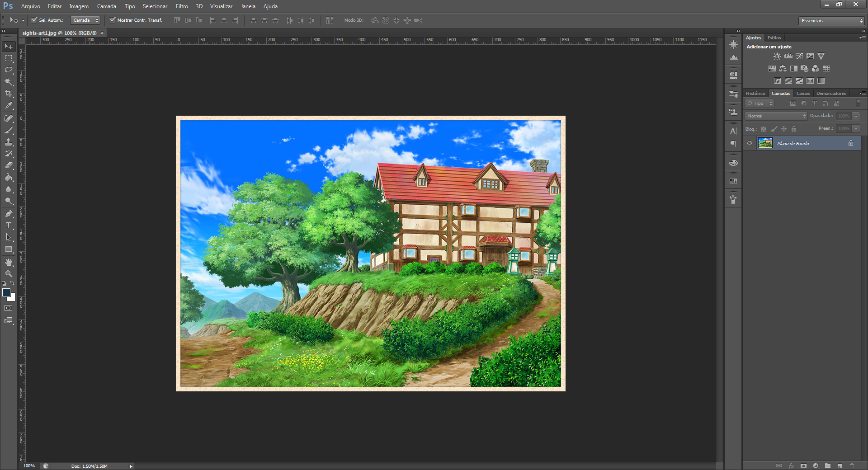The width and height of the screenshot is (868, 470).
Task: Add a layer mask
Action: [x=803, y=466]
